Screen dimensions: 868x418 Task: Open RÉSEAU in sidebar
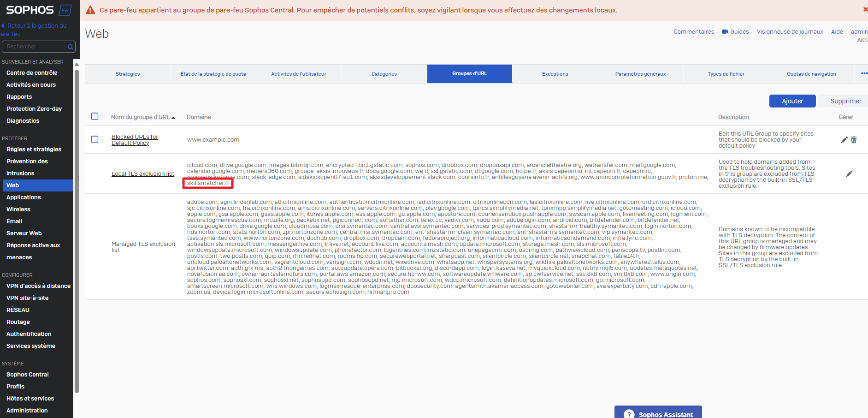click(18, 310)
